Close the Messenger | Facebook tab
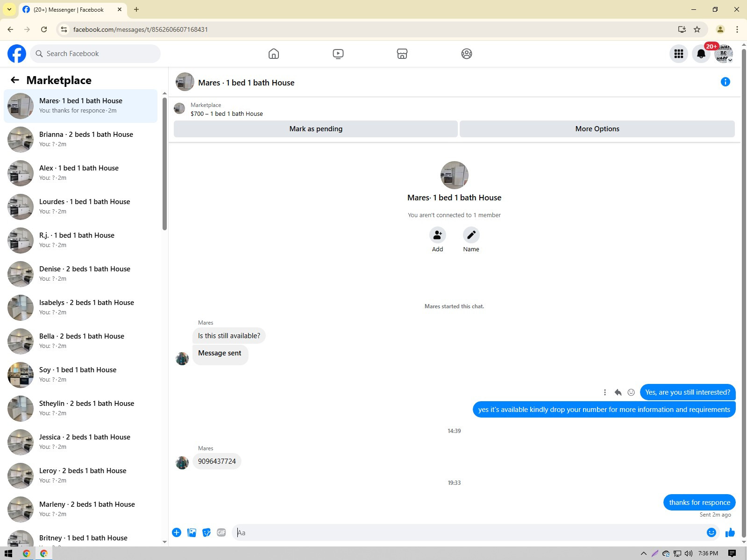The image size is (747, 560). [120, 9]
